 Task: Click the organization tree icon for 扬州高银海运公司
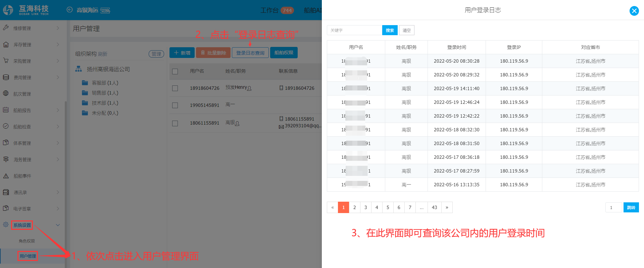[x=79, y=69]
